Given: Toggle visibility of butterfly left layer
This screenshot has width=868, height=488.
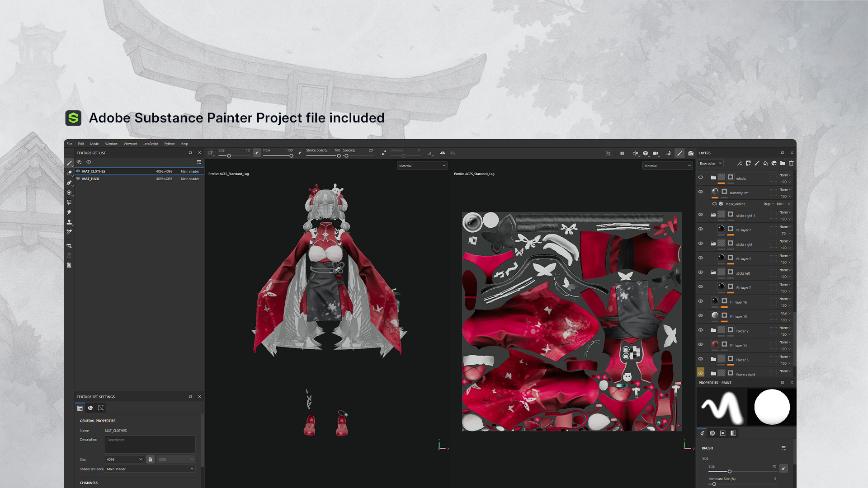Looking at the screenshot, I should coord(701,192).
